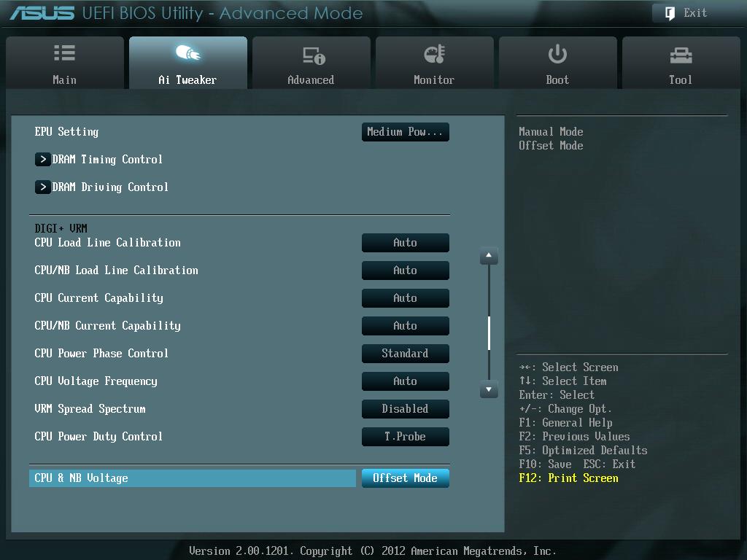This screenshot has height=560, width=747.
Task: Click Offset Mode help text
Action: point(551,145)
